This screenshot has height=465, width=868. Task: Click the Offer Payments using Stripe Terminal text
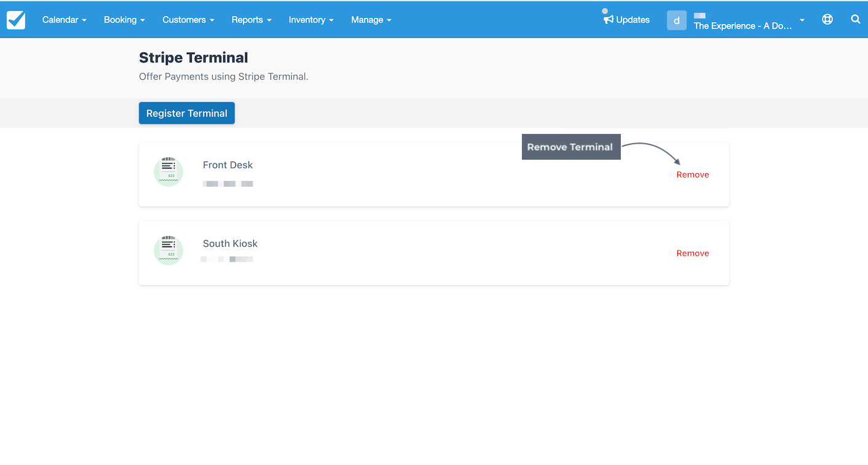[224, 77]
